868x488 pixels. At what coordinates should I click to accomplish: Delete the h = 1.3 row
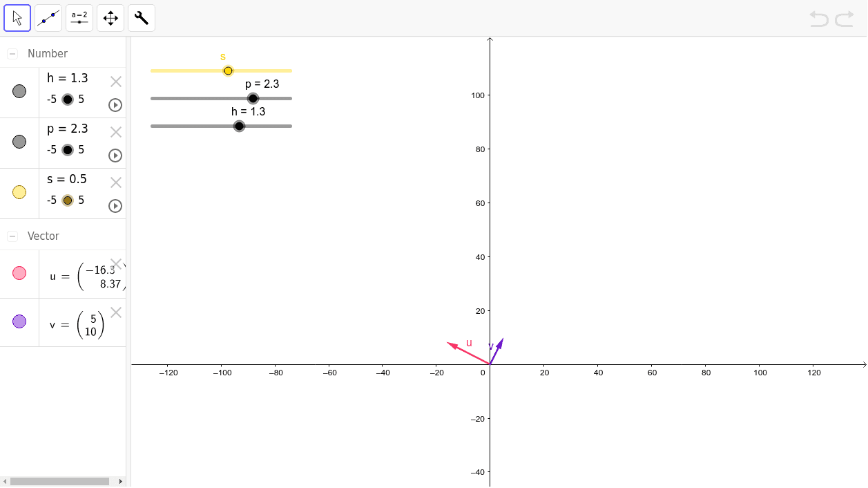tap(116, 82)
